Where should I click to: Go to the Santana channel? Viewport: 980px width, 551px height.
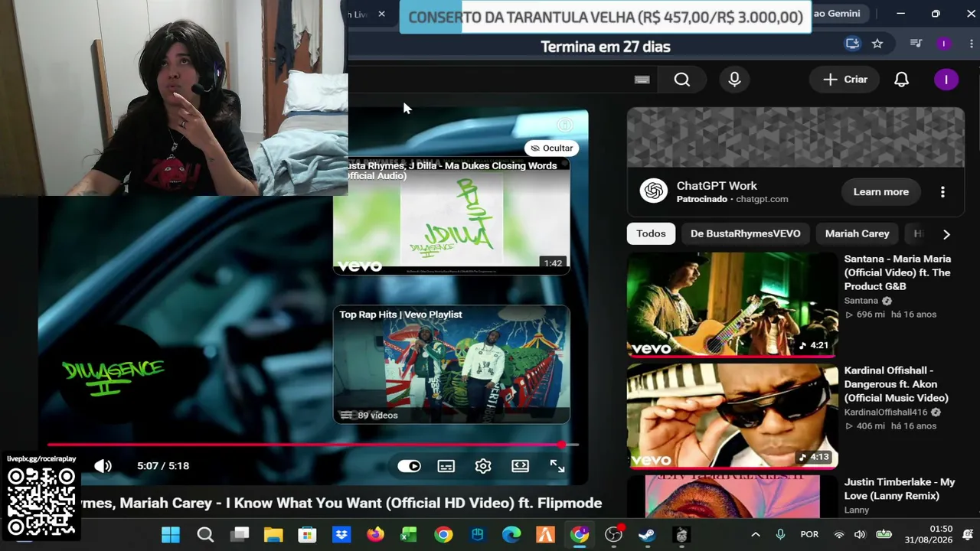[861, 301]
